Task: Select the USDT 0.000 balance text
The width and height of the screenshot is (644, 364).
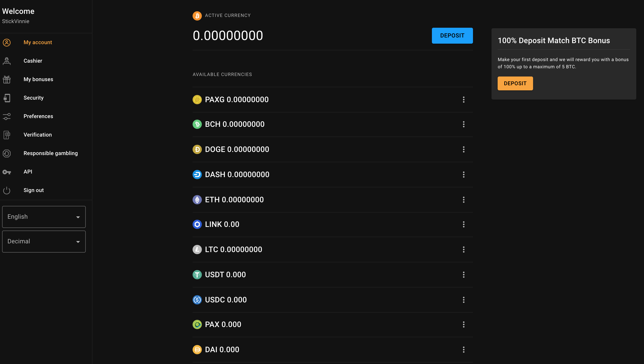Action: click(225, 275)
